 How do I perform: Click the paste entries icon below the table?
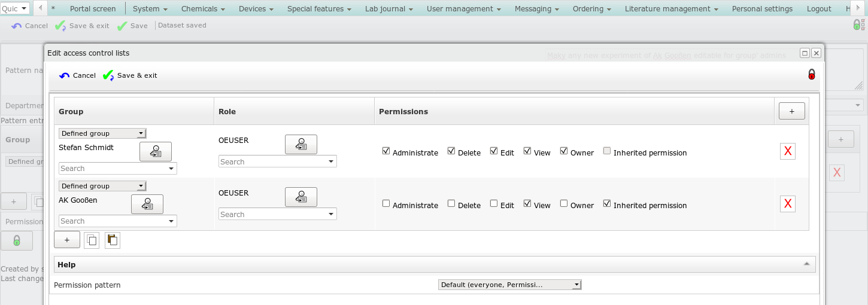pyautogui.click(x=112, y=240)
